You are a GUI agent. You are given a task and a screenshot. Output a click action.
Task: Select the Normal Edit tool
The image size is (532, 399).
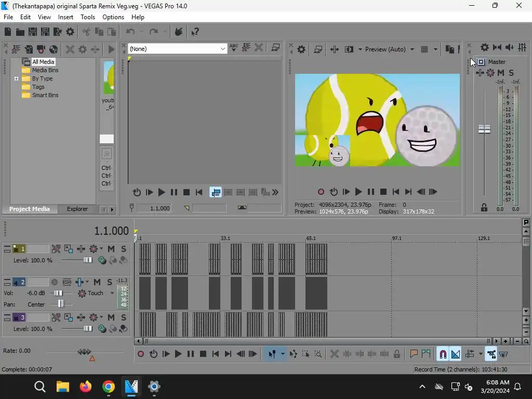(x=272, y=354)
